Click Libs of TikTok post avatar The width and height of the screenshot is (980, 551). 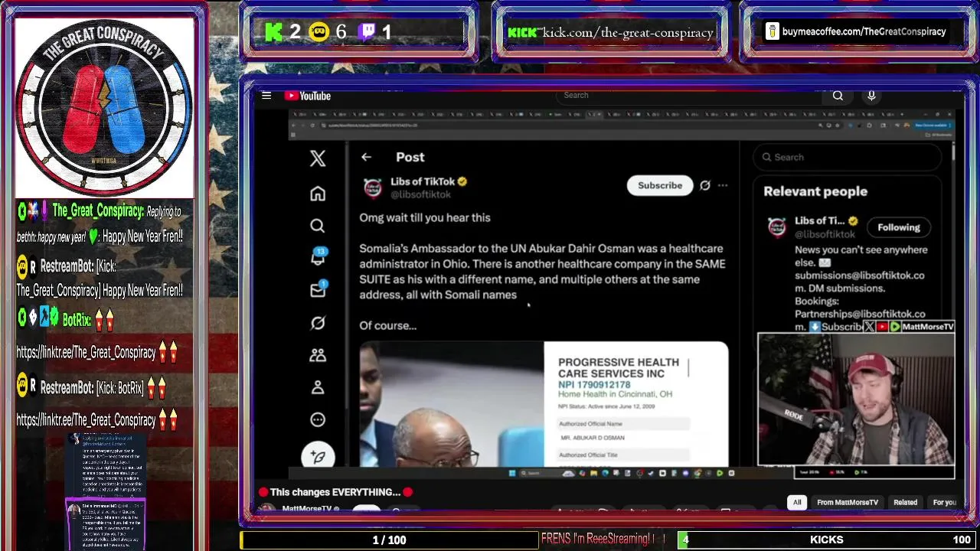tap(373, 187)
